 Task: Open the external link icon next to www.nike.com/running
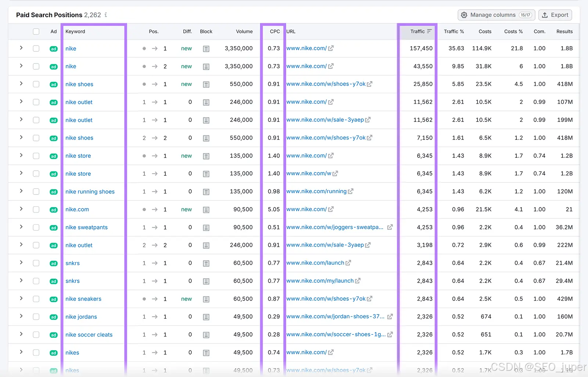351,191
